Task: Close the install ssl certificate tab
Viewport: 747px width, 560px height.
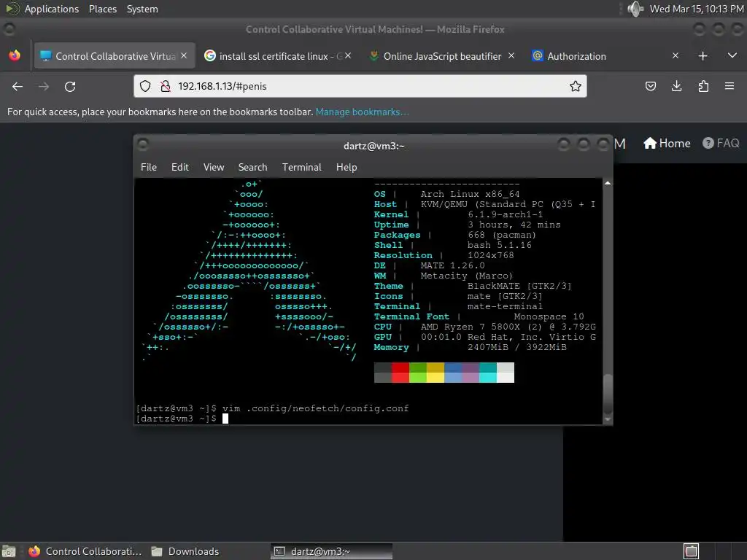Action: click(x=348, y=55)
